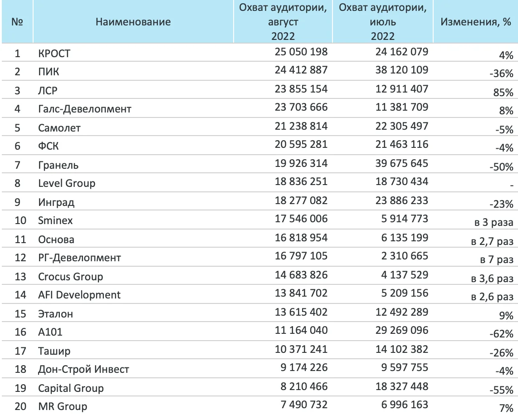Click the Дон-Строй Инвест name cell
The height and width of the screenshot is (420, 518).
(x=83, y=369)
